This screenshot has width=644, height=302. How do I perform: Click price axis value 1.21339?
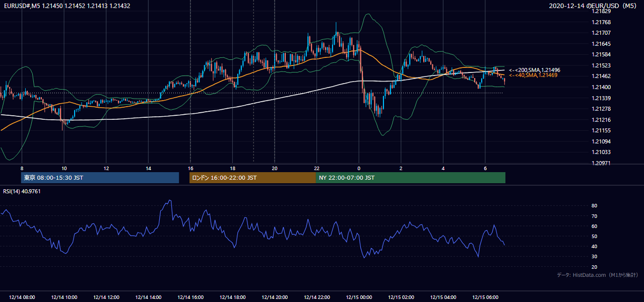601,98
